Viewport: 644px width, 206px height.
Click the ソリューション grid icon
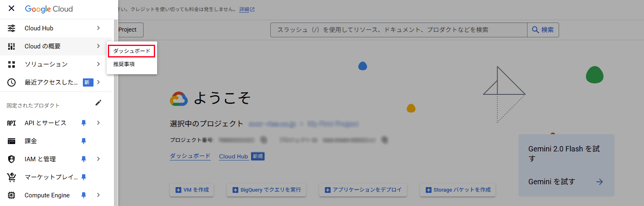click(x=11, y=64)
